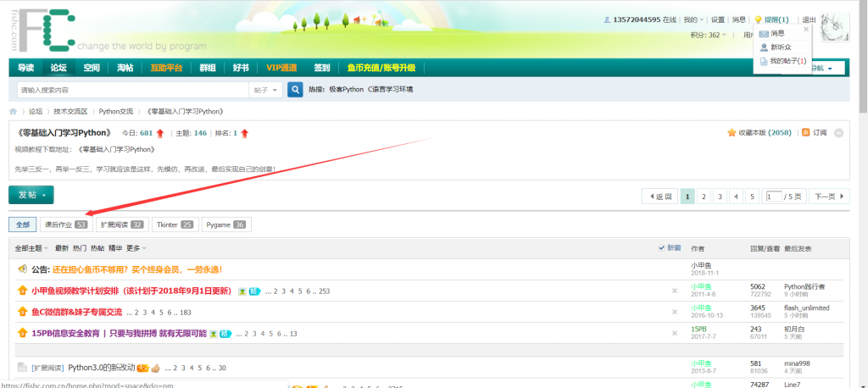Select the Pygame category tab
Screen dimensions: 868x388
coord(225,224)
